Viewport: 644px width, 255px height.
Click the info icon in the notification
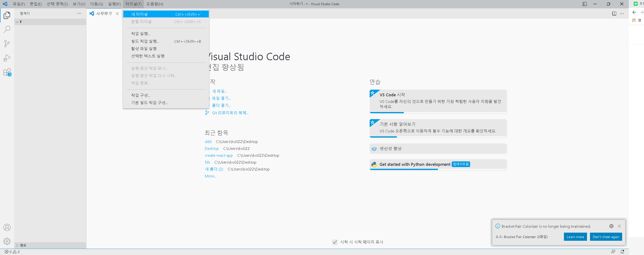coord(498,226)
